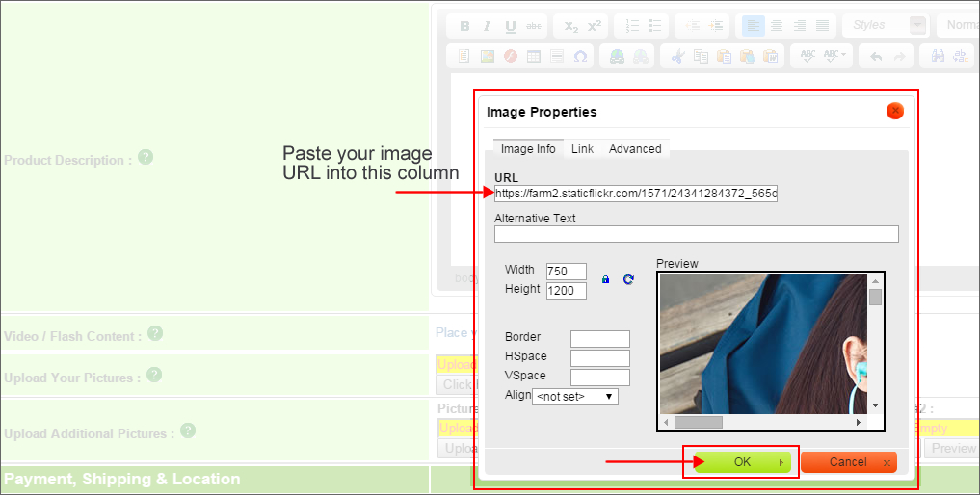Click the orange Cancel button
This screenshot has height=495, width=980.
849,462
